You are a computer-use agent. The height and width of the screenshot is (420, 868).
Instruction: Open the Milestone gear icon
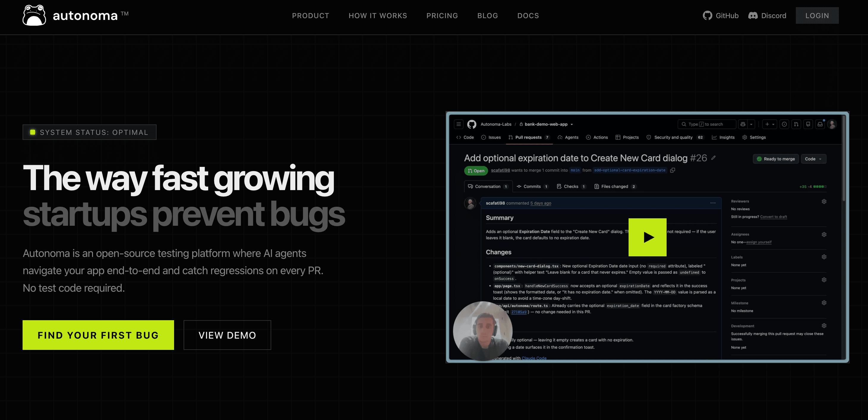tap(824, 303)
